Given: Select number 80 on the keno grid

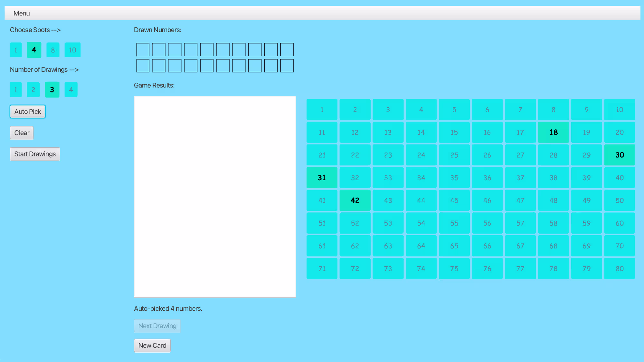Looking at the screenshot, I should pyautogui.click(x=620, y=269).
